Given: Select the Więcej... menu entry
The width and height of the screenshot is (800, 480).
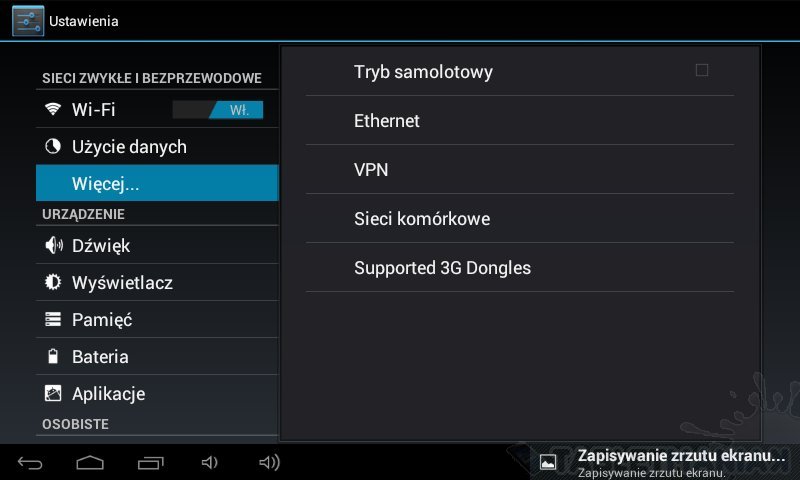Looking at the screenshot, I should pyautogui.click(x=157, y=183).
